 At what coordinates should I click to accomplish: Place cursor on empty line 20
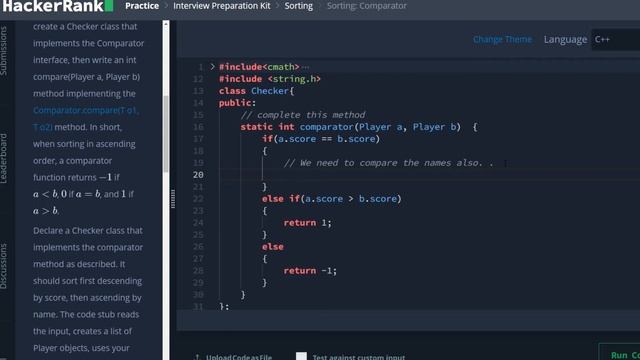[408, 175]
